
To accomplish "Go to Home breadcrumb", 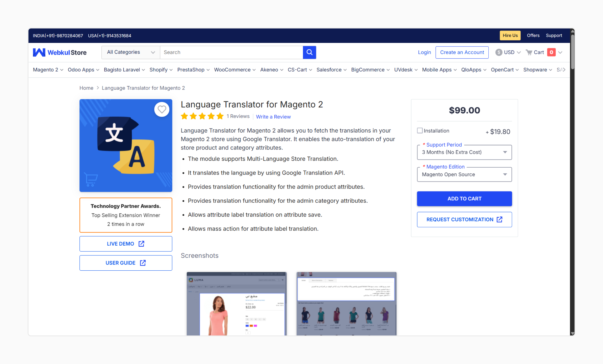I will pos(86,88).
